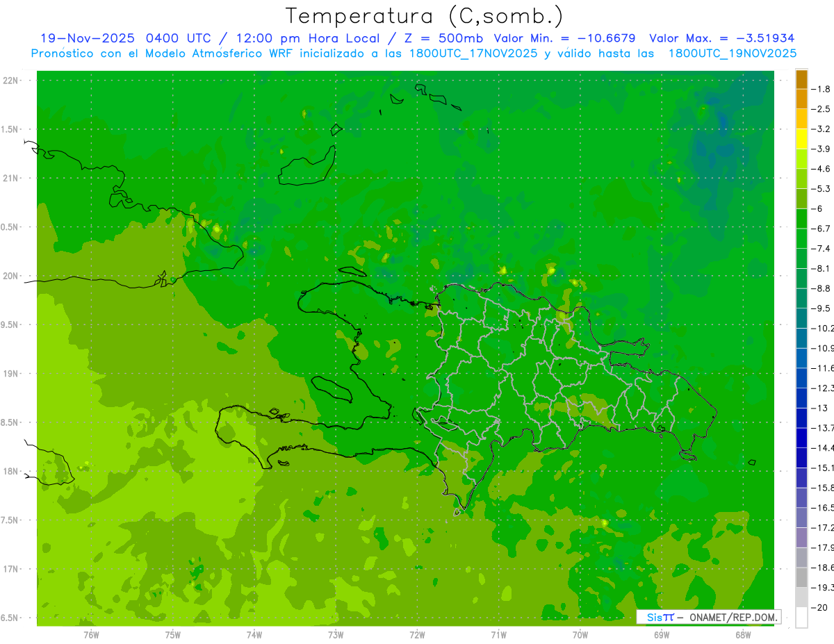
Task: Select the legend swatch between -4.6 and -5.3
Action: point(801,179)
